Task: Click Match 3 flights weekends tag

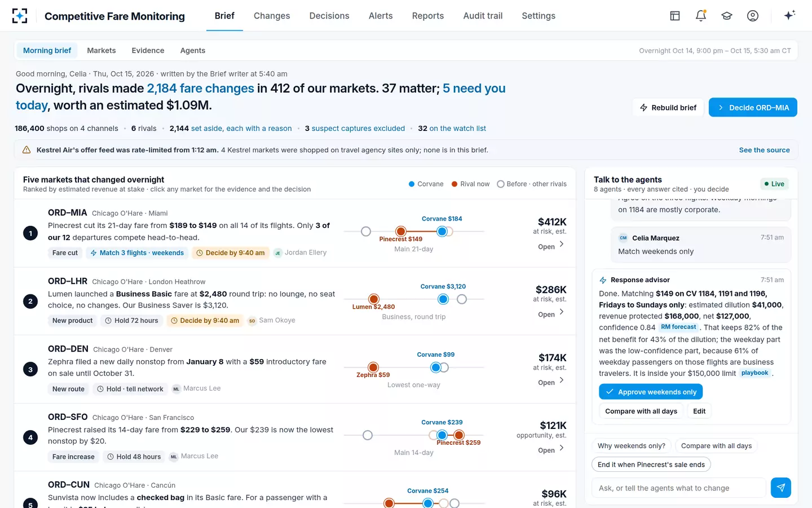Action: point(137,253)
